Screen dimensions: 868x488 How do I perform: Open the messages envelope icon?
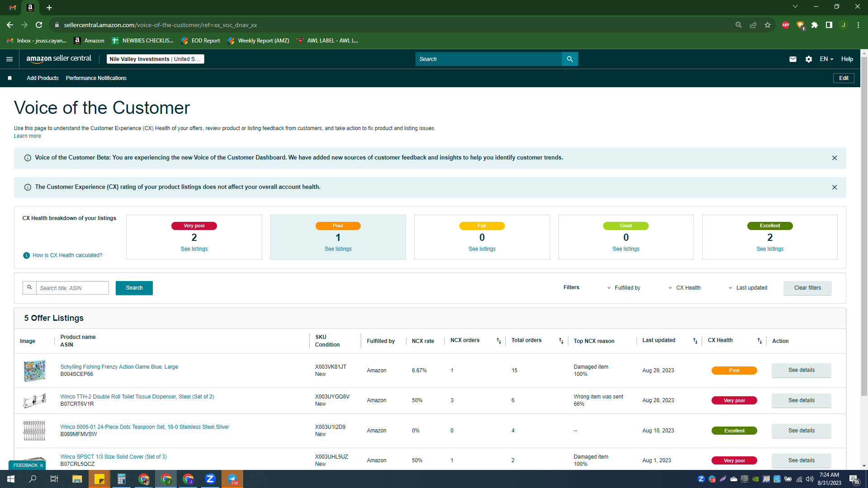(793, 59)
